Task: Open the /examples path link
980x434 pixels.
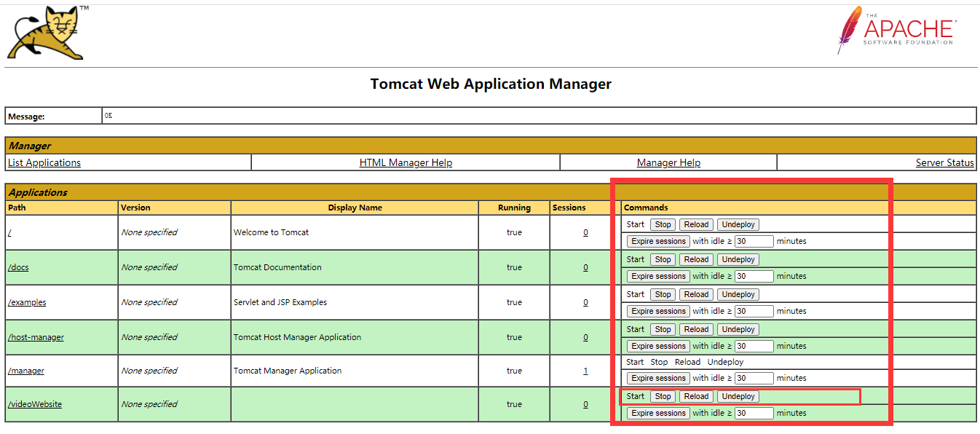Action: 27,302
